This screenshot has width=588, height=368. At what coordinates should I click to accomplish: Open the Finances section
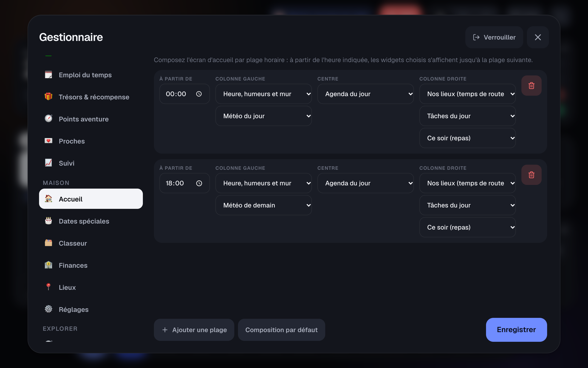(91, 265)
